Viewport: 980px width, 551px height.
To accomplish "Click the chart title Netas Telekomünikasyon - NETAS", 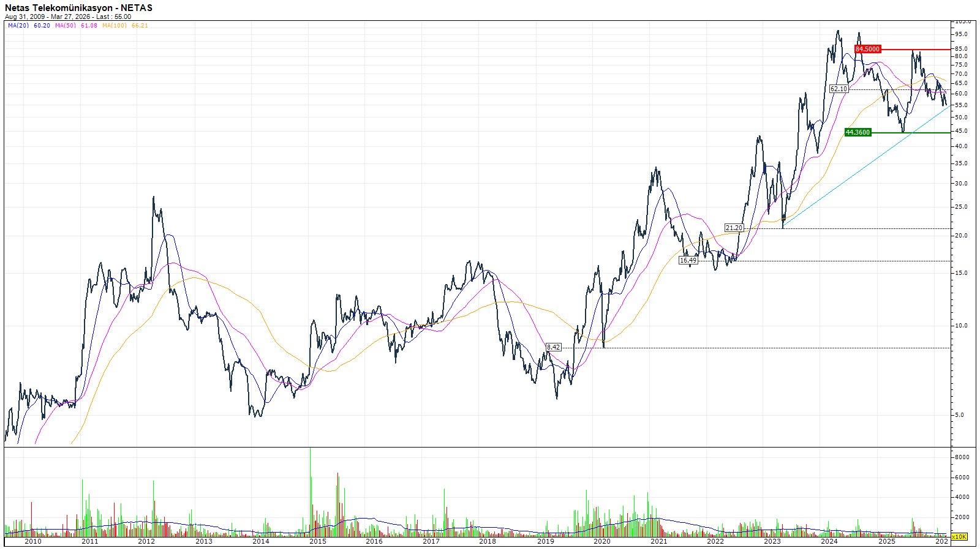I will tap(78, 8).
